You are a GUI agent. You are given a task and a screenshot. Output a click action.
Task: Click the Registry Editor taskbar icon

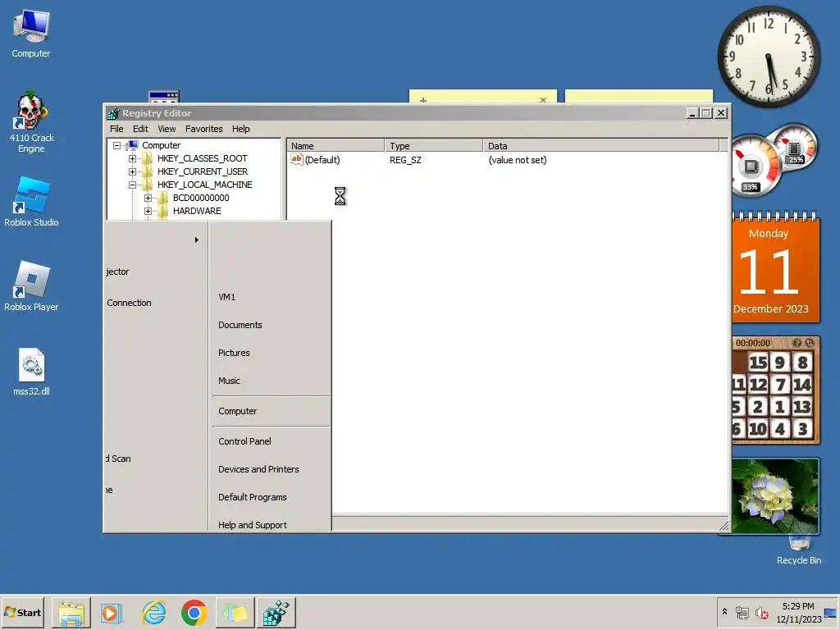coord(276,613)
